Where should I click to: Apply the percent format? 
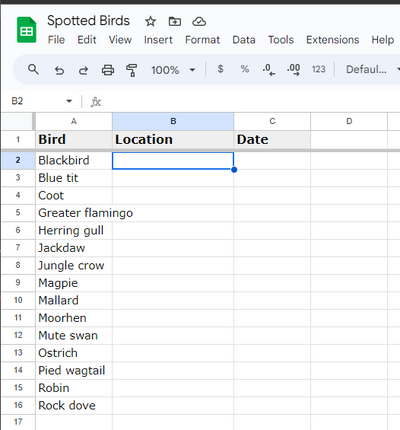245,69
